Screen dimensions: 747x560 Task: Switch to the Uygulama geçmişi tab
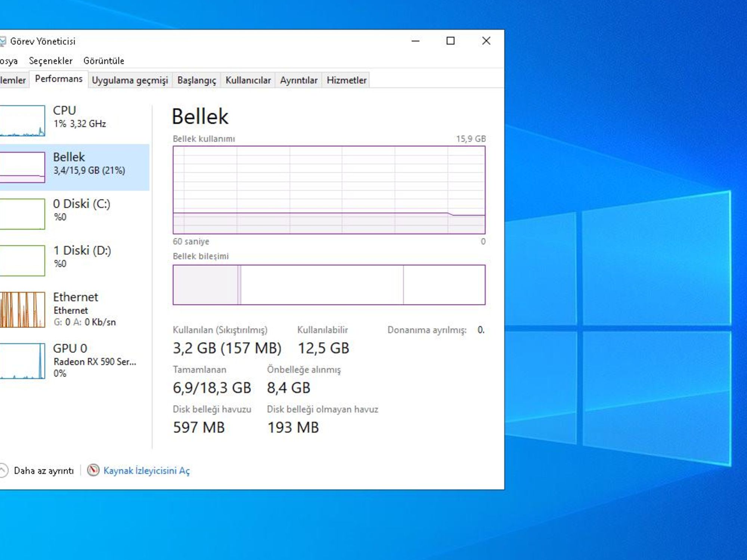pos(130,80)
